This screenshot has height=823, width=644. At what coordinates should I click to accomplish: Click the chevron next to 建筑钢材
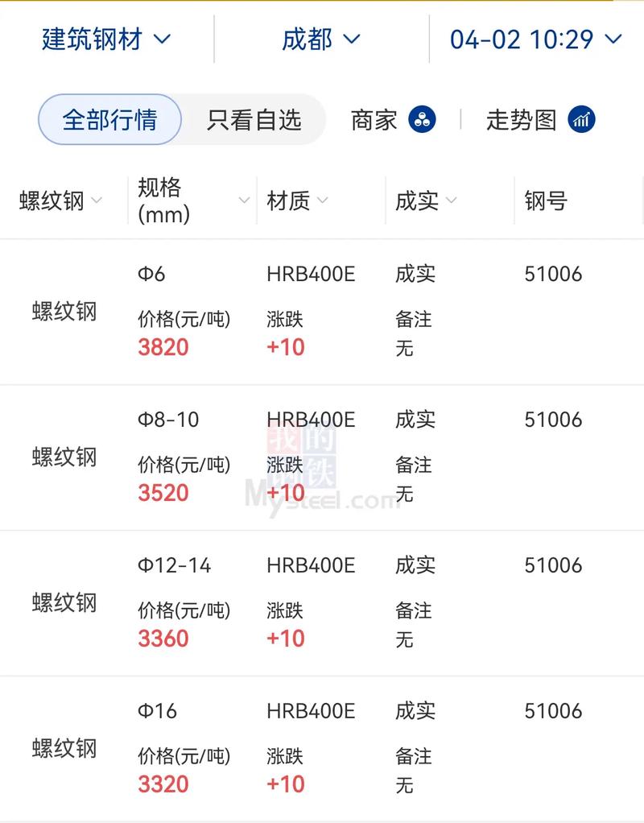(160, 39)
